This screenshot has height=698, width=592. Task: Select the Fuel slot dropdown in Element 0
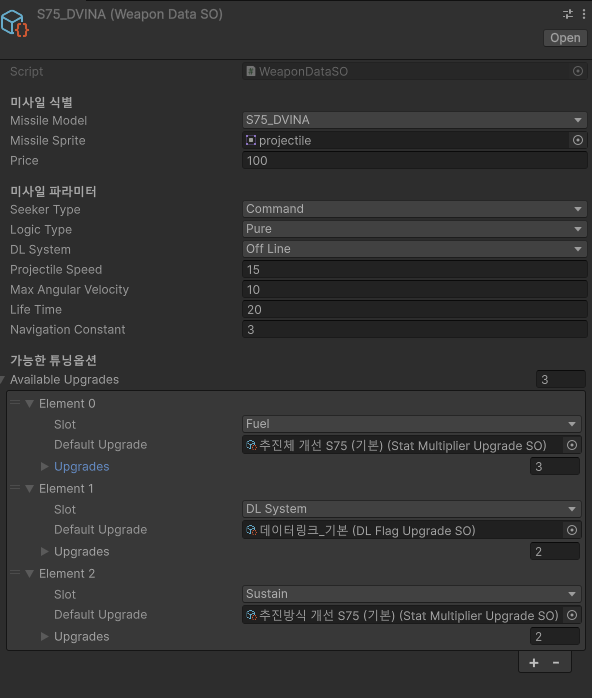point(412,424)
